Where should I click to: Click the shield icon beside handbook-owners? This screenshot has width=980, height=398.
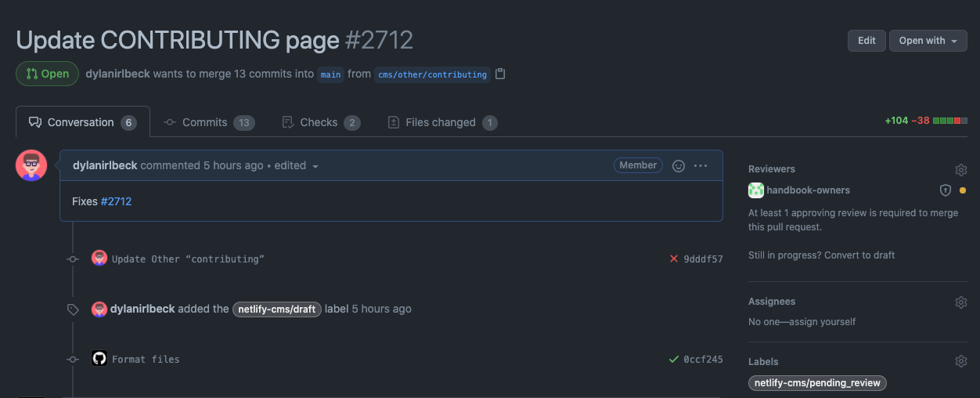(x=945, y=190)
